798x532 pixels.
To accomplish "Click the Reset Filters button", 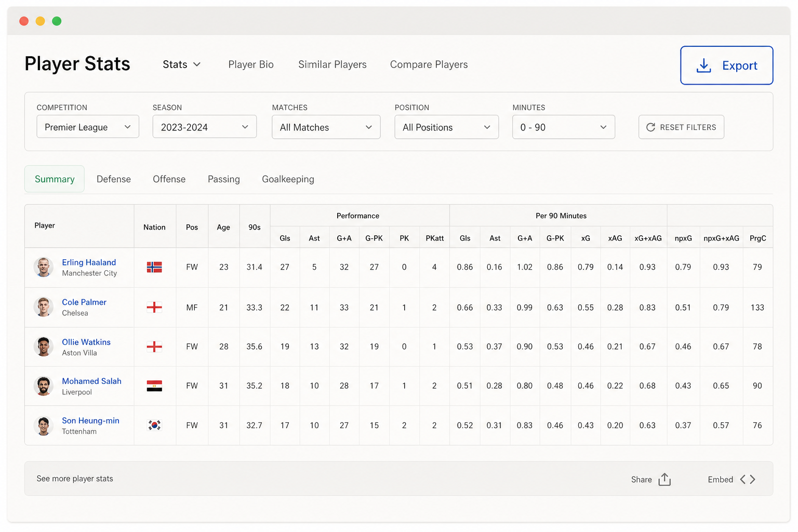I will point(681,127).
